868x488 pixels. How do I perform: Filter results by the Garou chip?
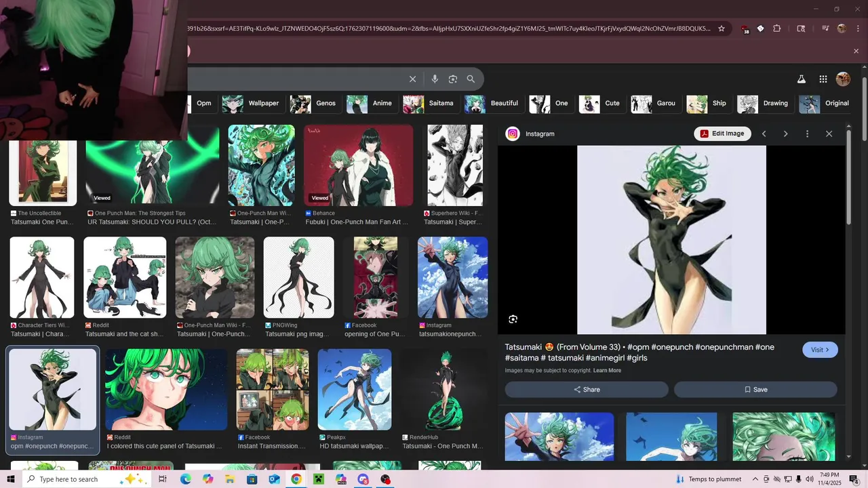654,104
